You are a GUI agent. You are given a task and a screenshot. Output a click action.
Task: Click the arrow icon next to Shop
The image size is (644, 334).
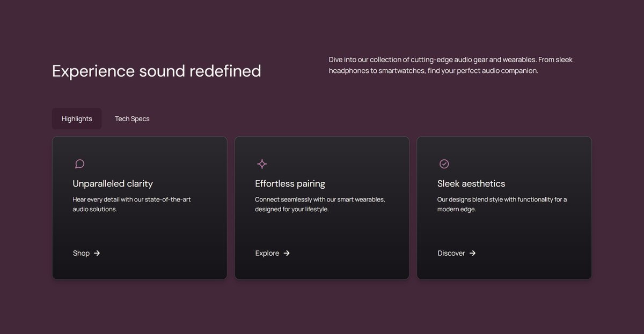(97, 253)
